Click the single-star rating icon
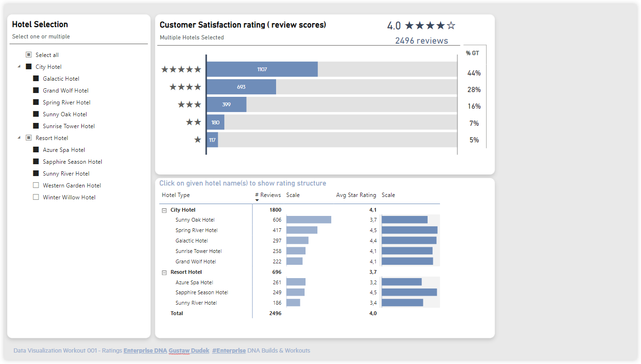Image resolution: width=641 pixels, height=364 pixels. point(198,140)
